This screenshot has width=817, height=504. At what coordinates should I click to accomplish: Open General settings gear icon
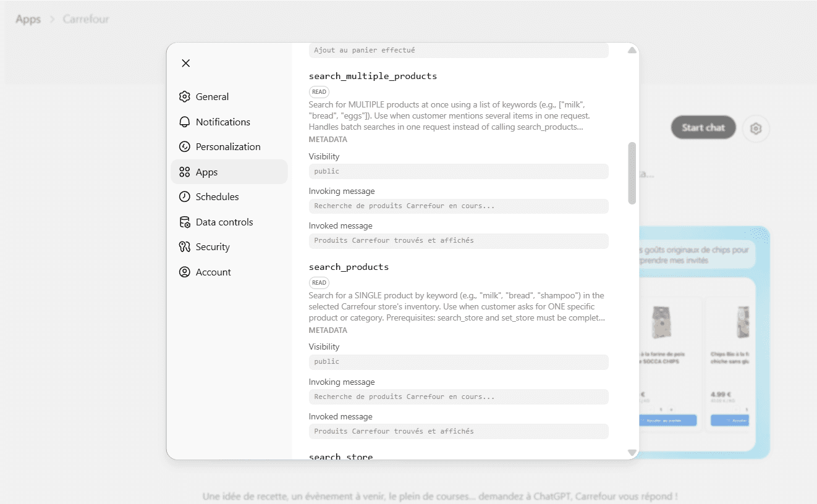[x=184, y=96]
